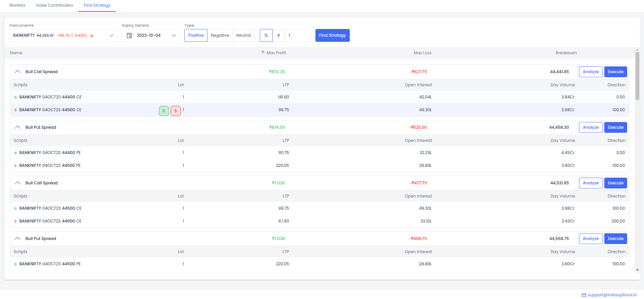644x299 pixels.
Task: Collapse the Bull Put Spread with breakeven 44,458.30
Action: (x=18, y=127)
